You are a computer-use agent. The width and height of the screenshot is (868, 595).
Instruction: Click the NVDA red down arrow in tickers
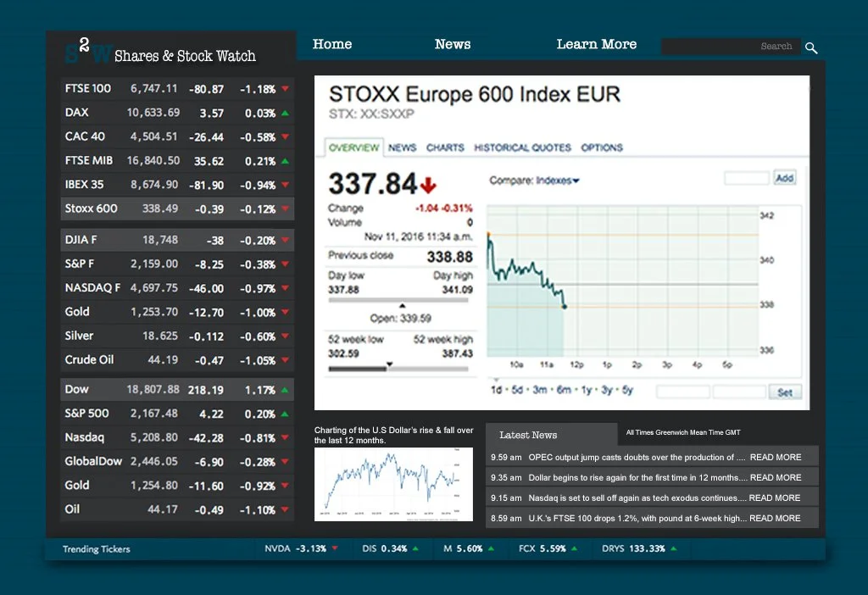point(334,548)
